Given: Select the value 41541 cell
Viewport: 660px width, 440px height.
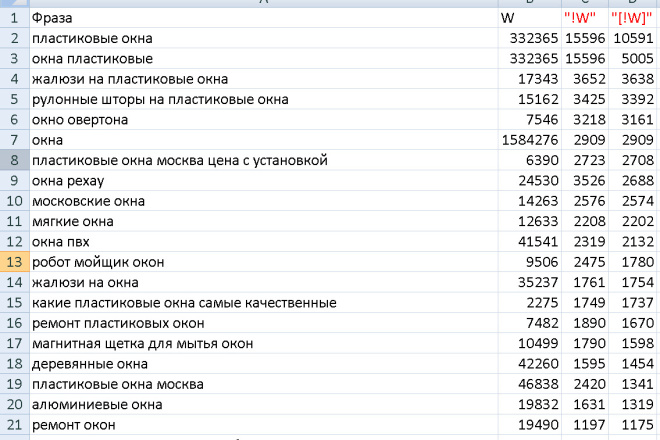Looking at the screenshot, I should pos(530,242).
